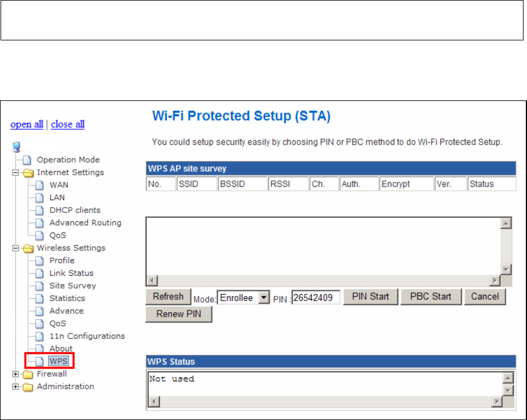The width and height of the screenshot is (527, 420).
Task: Select the WPS tree item
Action: coord(58,361)
